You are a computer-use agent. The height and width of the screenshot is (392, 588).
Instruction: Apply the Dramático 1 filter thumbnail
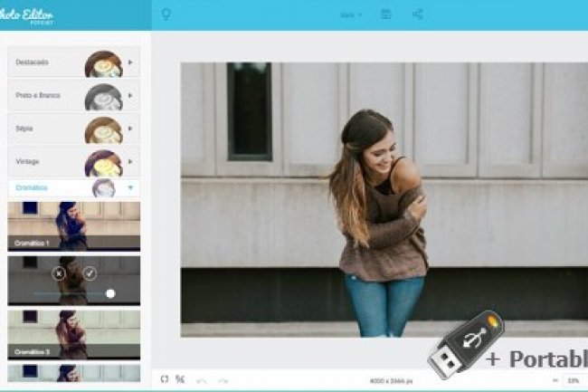[73, 225]
